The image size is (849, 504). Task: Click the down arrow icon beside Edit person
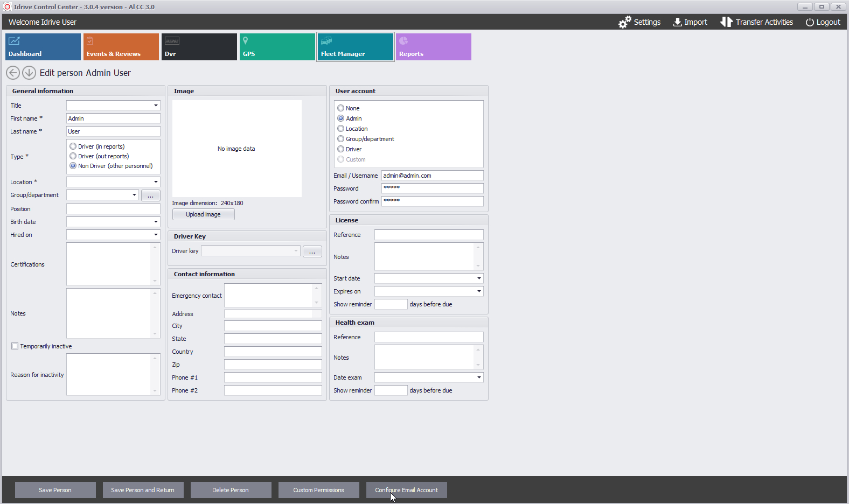[x=29, y=73]
